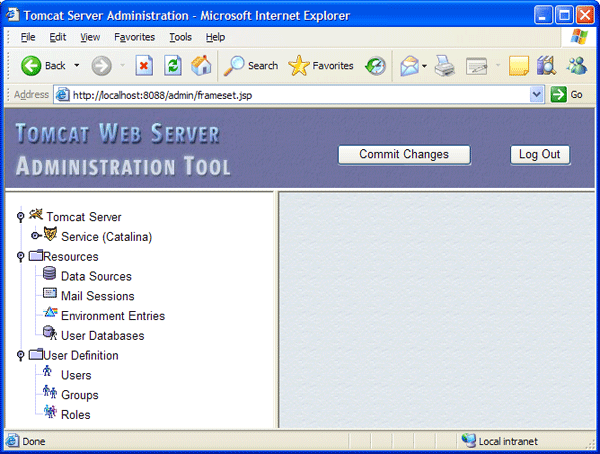Click the browser Home toolbar icon
The width and height of the screenshot is (600, 454).
tap(201, 66)
